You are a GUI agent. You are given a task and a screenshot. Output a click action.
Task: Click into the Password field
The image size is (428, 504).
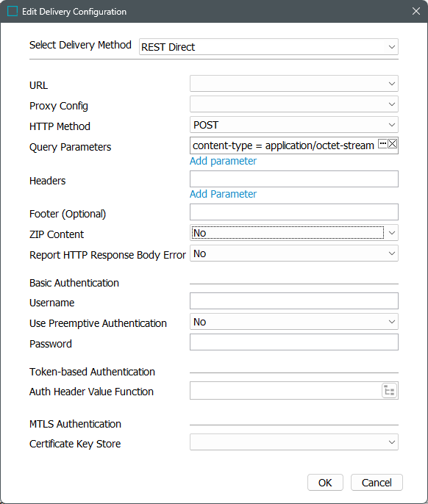[294, 342]
